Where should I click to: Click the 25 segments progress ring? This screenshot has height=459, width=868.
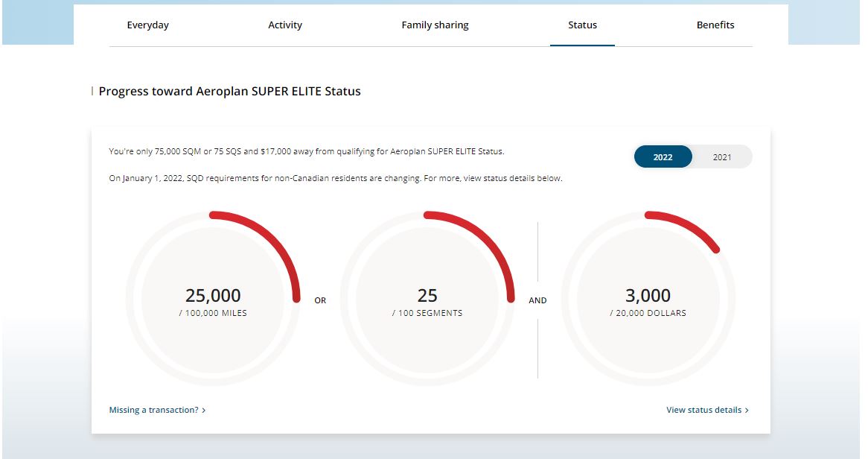(427, 298)
